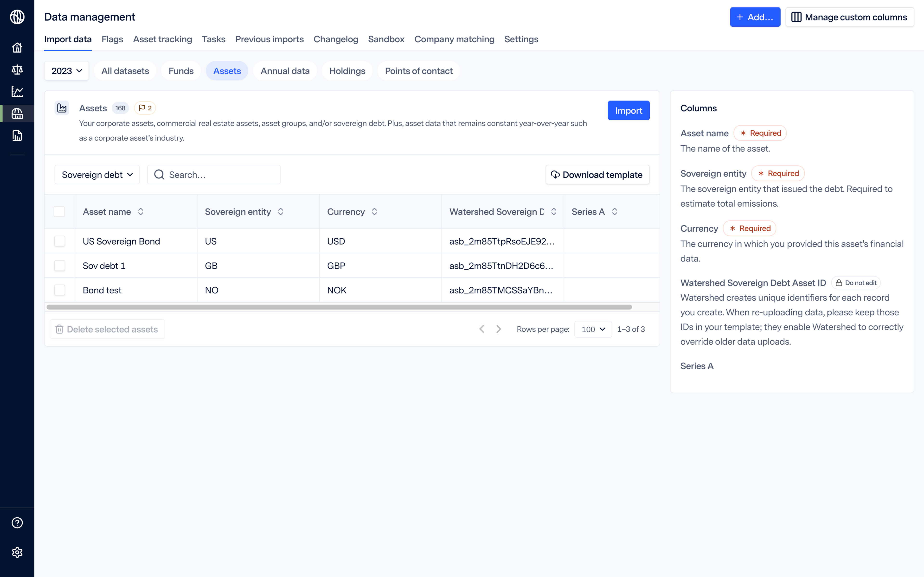Select the Holdings dataset pill
924x577 pixels.
coord(347,71)
